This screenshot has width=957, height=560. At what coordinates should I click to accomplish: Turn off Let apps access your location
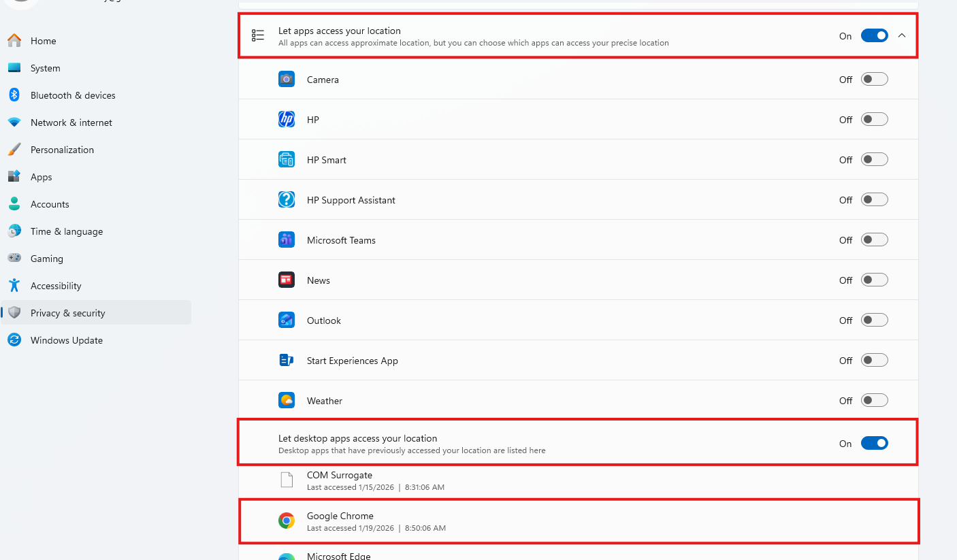click(x=875, y=35)
